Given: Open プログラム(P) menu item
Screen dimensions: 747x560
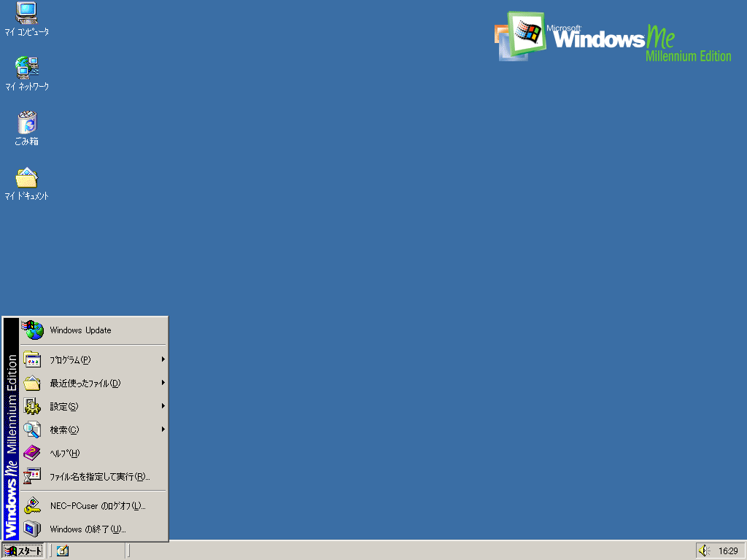Looking at the screenshot, I should pos(93,359).
